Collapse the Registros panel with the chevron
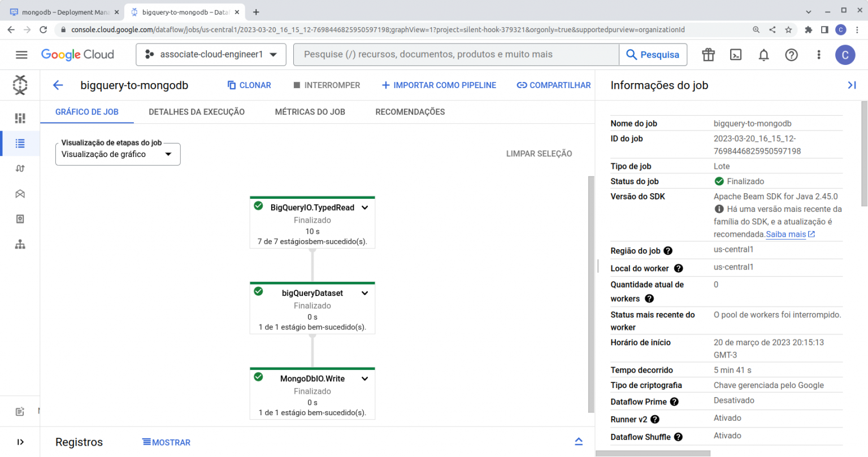868x457 pixels. (579, 441)
